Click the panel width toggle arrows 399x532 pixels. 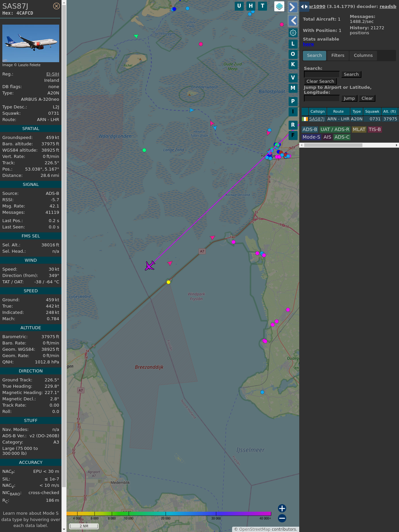pos(304,7)
